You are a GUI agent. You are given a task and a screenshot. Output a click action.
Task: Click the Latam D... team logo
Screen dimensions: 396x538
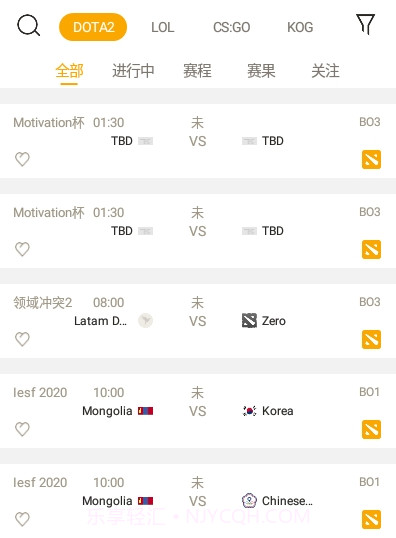145,321
